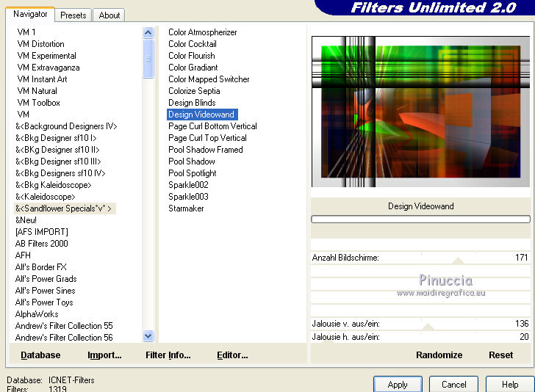This screenshot has width=535, height=392.
Task: Select VM Natural category
Action: (37, 91)
